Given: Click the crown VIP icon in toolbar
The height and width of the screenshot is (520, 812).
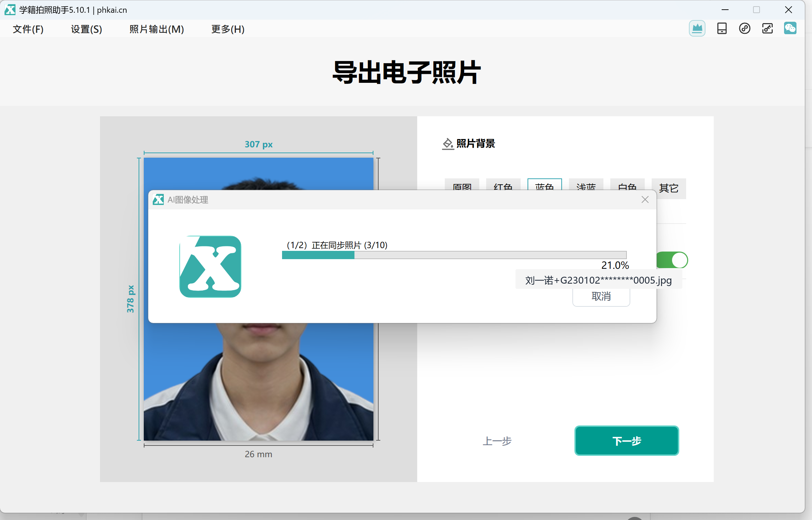Looking at the screenshot, I should tap(697, 29).
